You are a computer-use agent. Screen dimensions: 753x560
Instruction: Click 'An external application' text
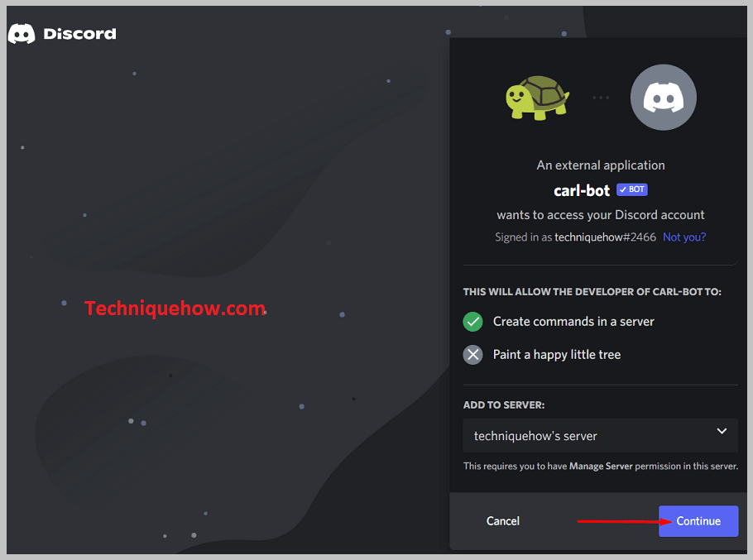[x=600, y=165]
